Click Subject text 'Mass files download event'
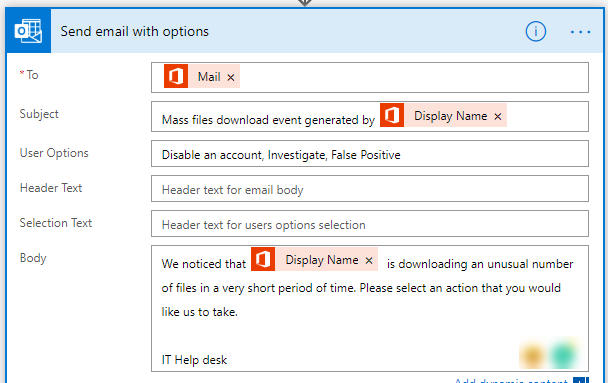Viewport: 608px width, 383px height. tap(232, 120)
